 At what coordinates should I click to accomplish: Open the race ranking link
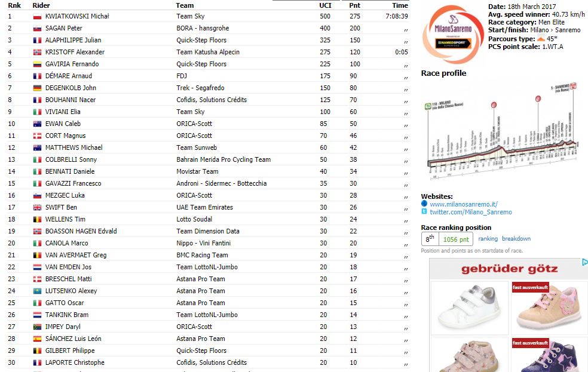tap(488, 239)
